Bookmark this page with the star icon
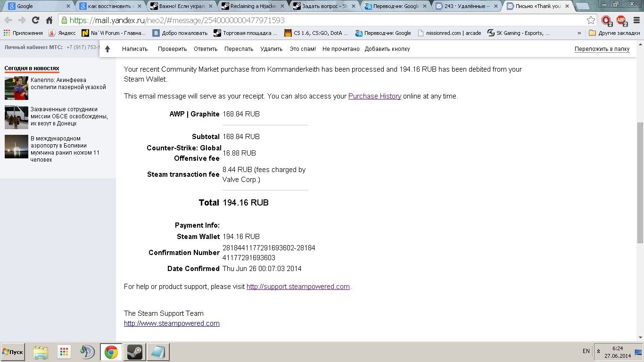 coord(591,20)
